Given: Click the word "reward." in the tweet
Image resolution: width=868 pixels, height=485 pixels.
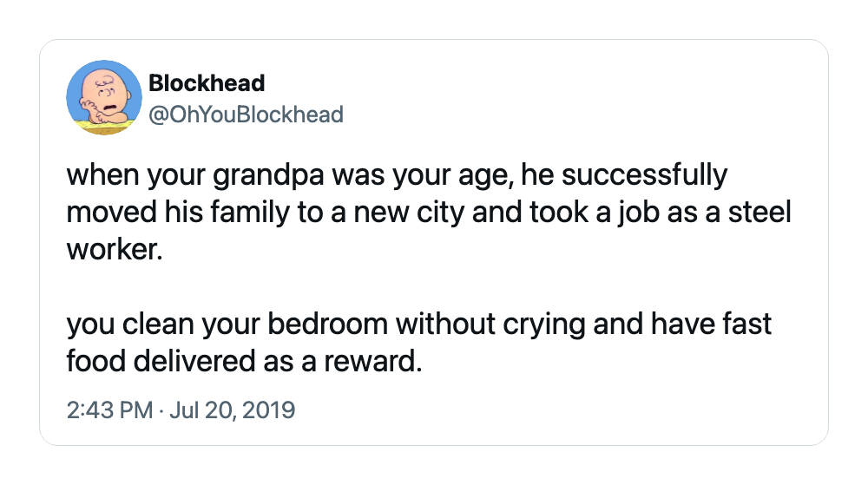Looking at the screenshot, I should (x=373, y=362).
